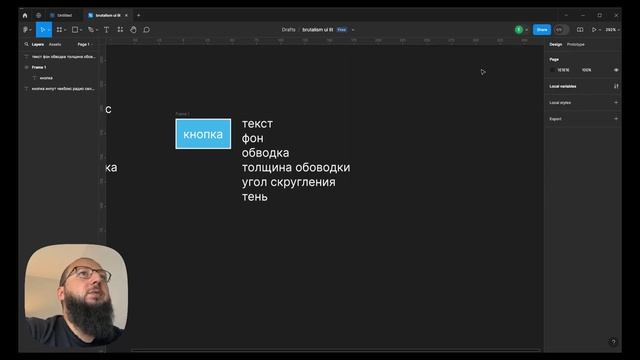Click the Free plan badge
The width and height of the screenshot is (640, 360).
(342, 30)
